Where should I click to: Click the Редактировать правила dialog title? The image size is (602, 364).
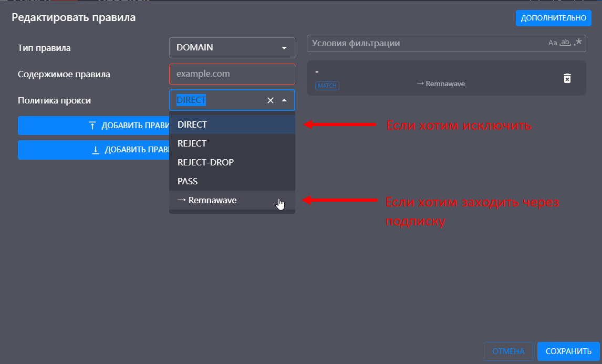(74, 18)
